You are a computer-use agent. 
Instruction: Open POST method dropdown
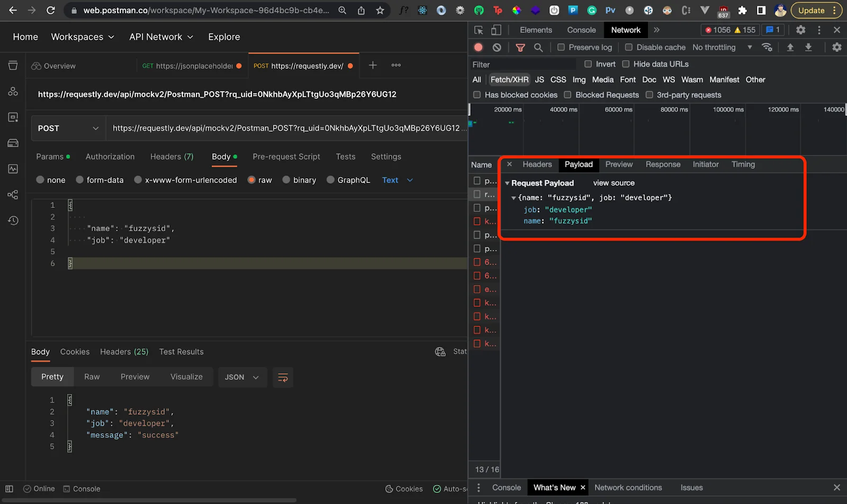click(x=68, y=129)
